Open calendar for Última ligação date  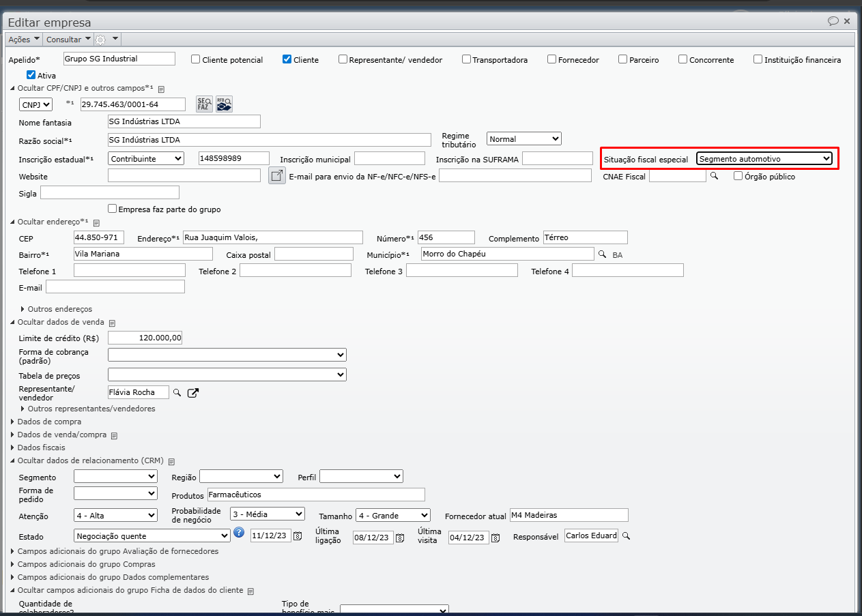click(x=400, y=538)
